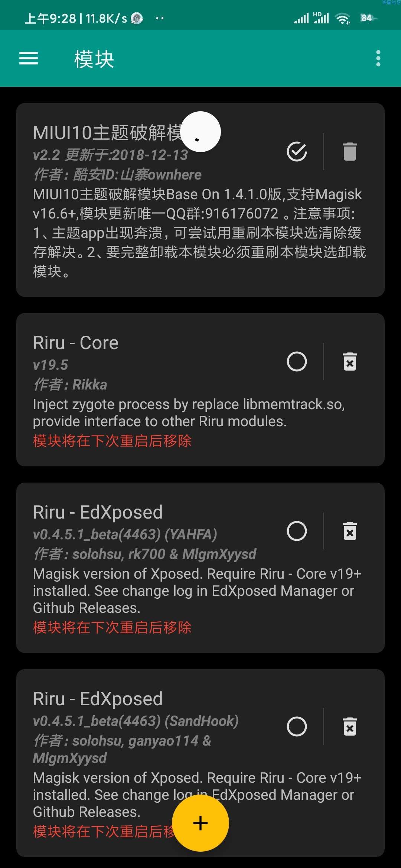The width and height of the screenshot is (401, 868).
Task: Disable the MIUI10 theme module checkbox
Action: (x=297, y=151)
